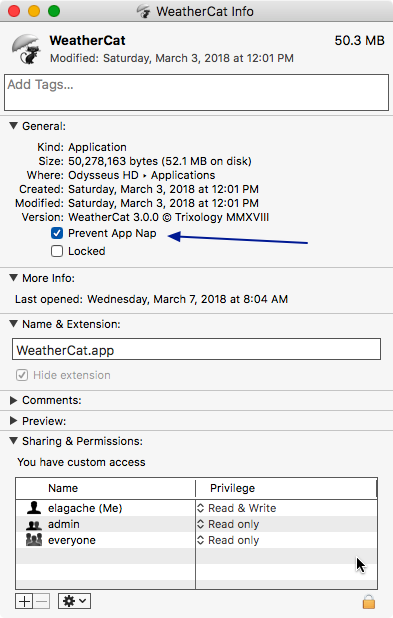This screenshot has width=393, height=618.
Task: Zoom the Info window with green button
Action: (54, 11)
